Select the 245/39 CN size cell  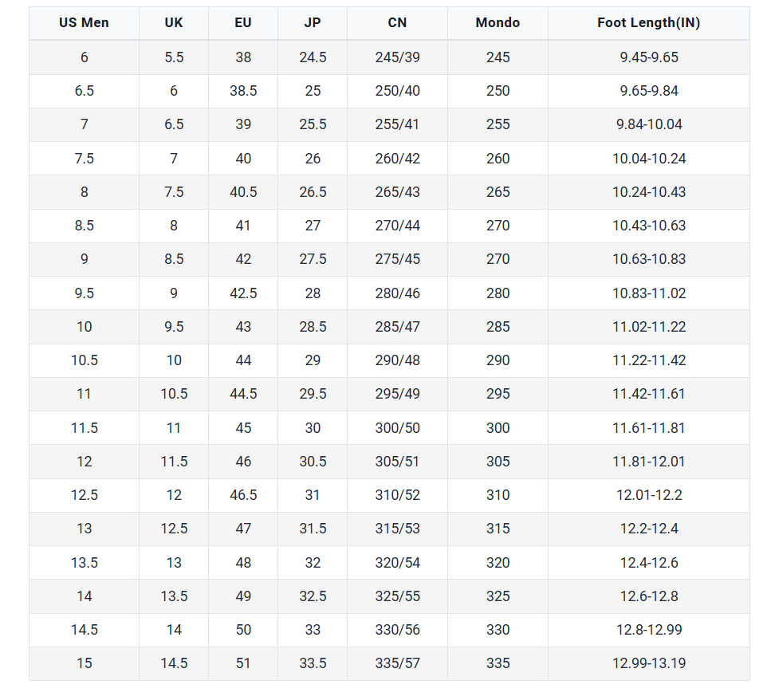click(x=397, y=57)
